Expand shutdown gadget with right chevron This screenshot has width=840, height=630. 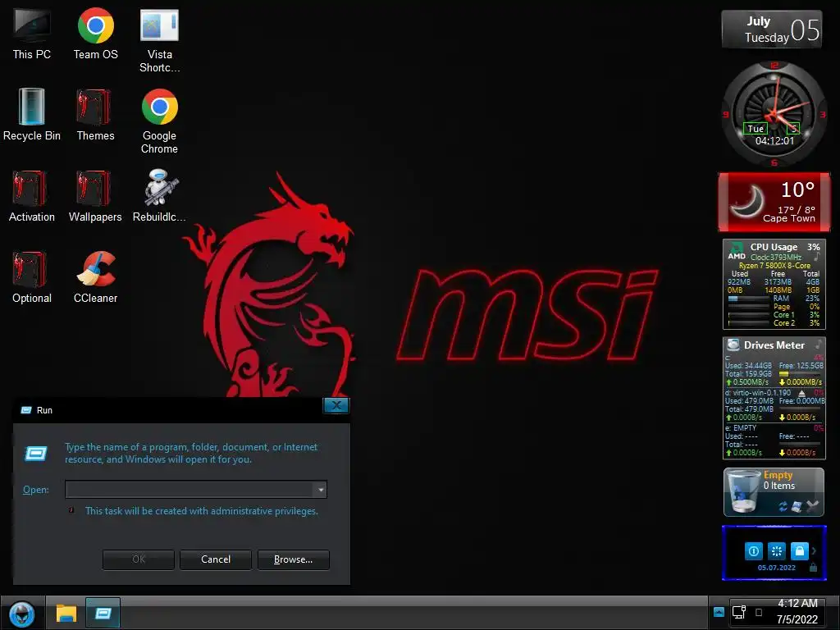pyautogui.click(x=815, y=550)
